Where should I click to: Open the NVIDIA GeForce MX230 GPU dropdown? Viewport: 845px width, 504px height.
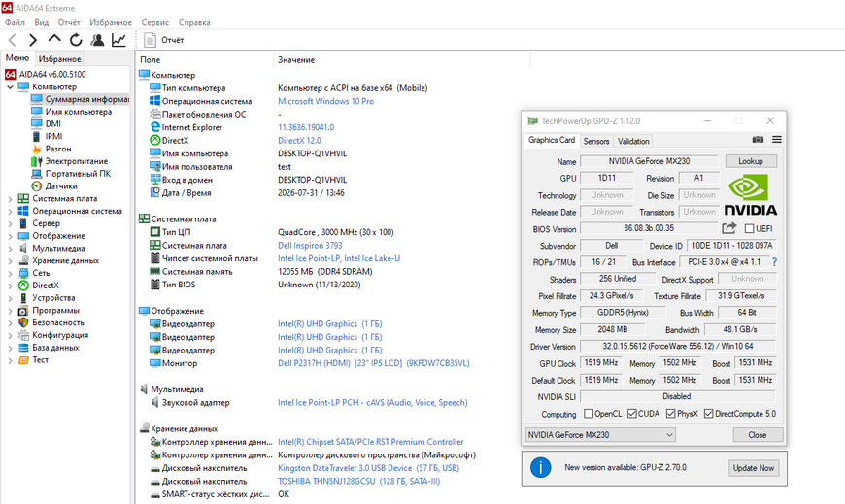tap(600, 434)
